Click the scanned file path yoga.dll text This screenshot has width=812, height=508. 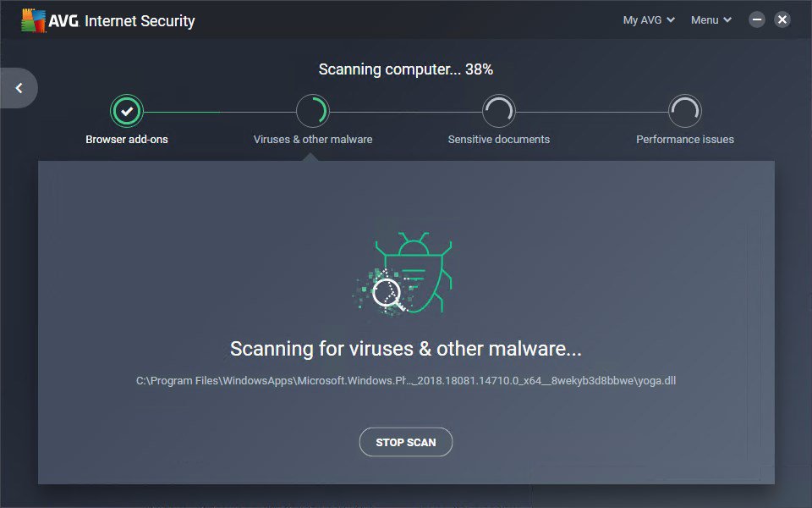click(405, 380)
